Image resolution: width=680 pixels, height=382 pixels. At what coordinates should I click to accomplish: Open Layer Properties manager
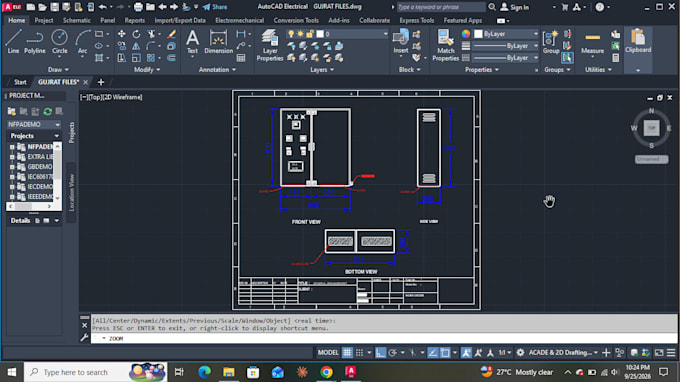coord(270,45)
